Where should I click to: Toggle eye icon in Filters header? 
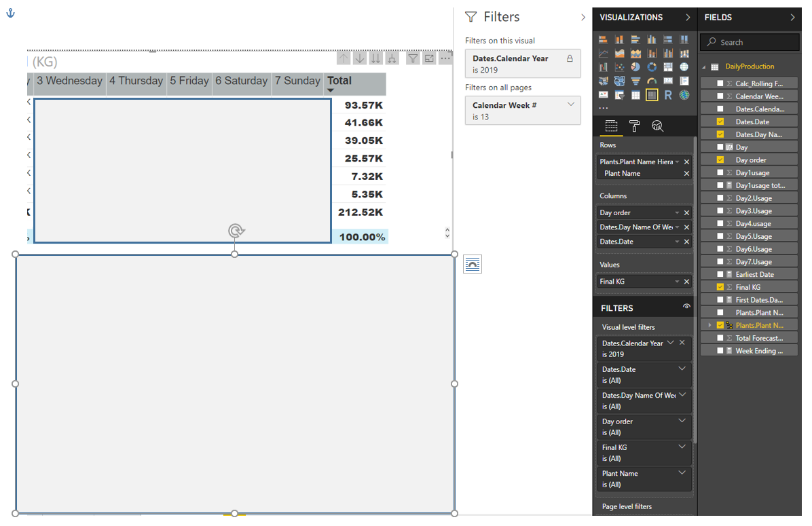(x=686, y=307)
